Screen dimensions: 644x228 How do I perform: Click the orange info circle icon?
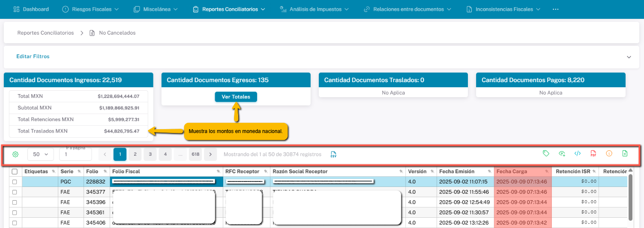pyautogui.click(x=609, y=154)
